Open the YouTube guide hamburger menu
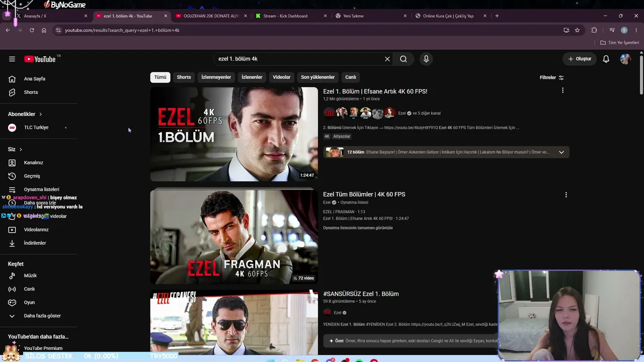 coord(12,59)
